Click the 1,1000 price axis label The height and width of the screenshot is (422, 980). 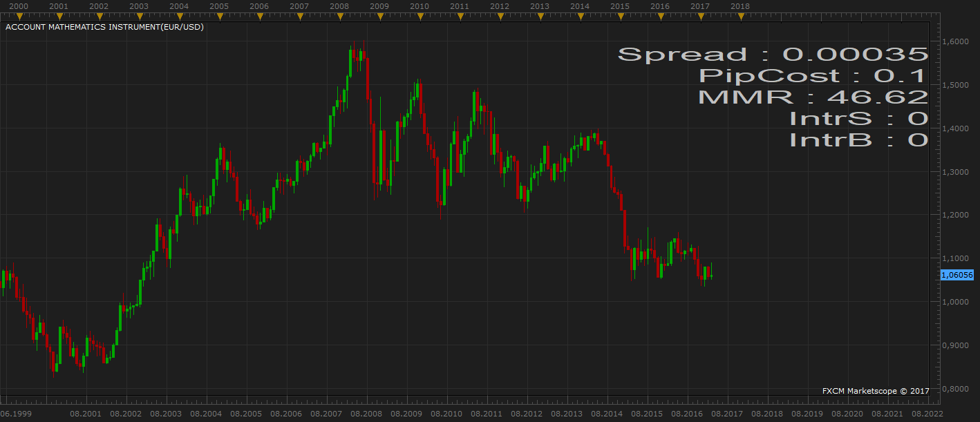pyautogui.click(x=954, y=258)
